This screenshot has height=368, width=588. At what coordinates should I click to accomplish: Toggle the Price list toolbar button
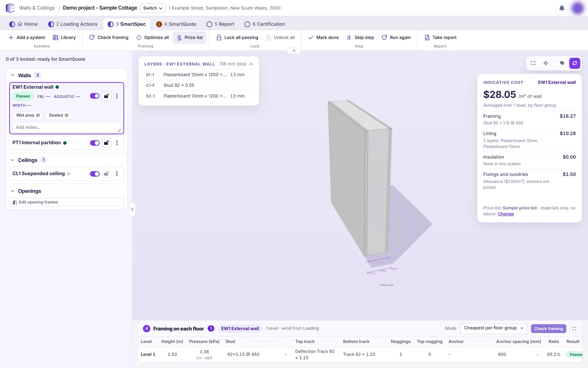[x=190, y=38]
